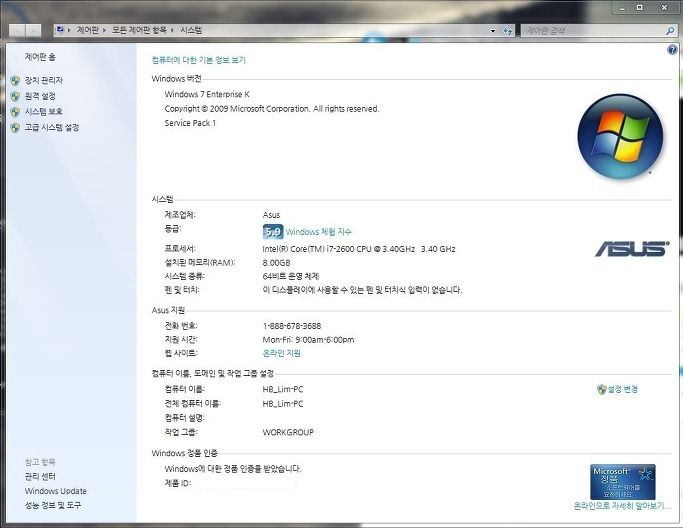The width and height of the screenshot is (683, 528).
Task: Click 설정 변경 change settings link
Action: (623, 389)
